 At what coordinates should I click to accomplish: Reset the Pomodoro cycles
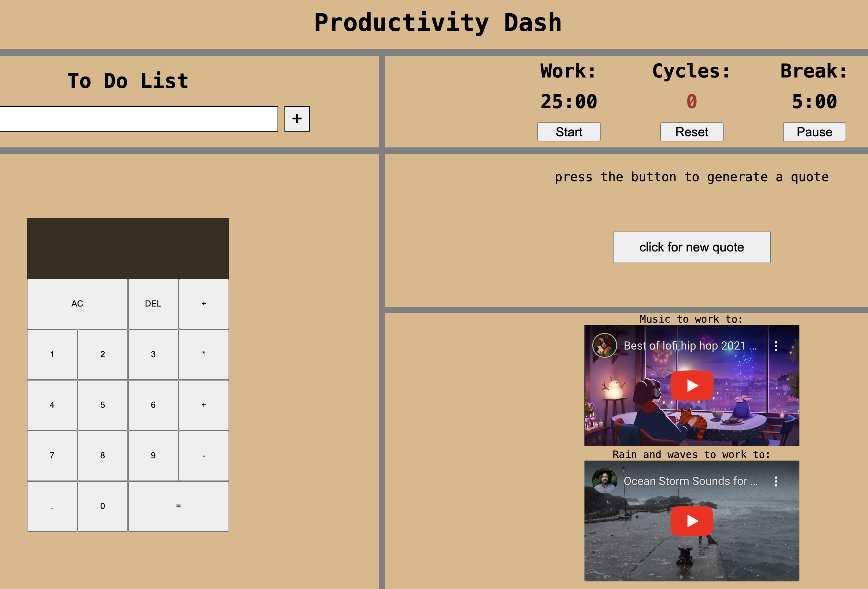tap(691, 132)
